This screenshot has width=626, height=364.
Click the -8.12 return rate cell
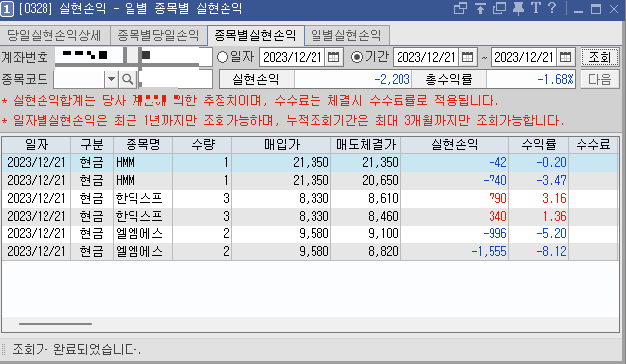(x=539, y=251)
